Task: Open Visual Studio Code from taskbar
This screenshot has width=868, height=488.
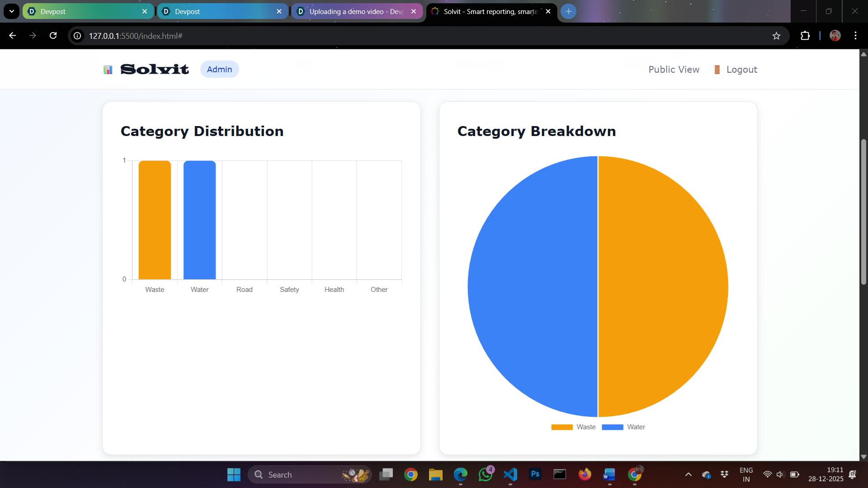Action: 510,474
